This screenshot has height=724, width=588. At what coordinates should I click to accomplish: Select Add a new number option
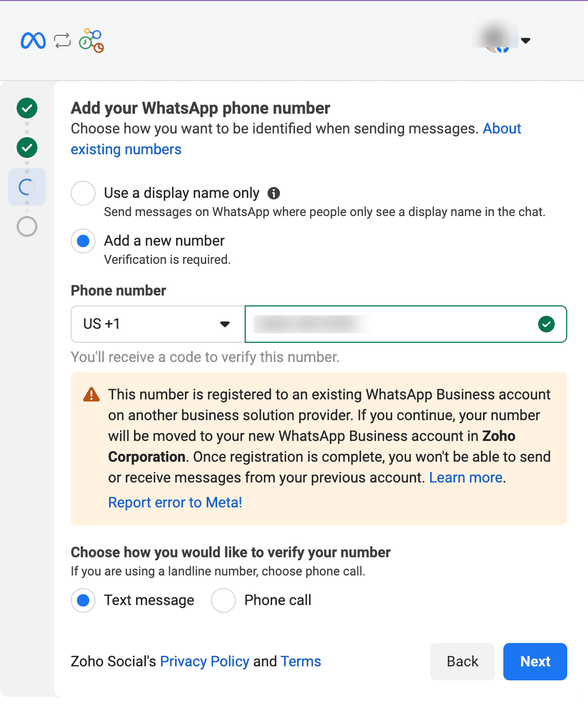click(83, 241)
